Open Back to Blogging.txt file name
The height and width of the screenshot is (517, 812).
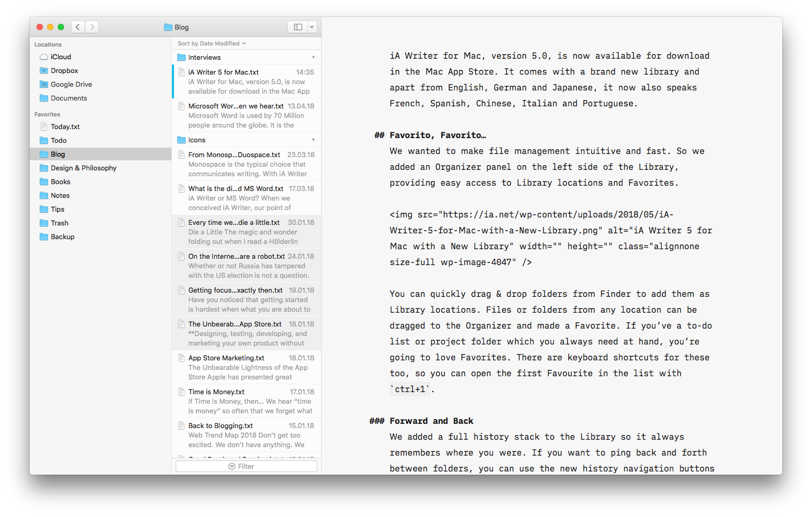pos(221,425)
